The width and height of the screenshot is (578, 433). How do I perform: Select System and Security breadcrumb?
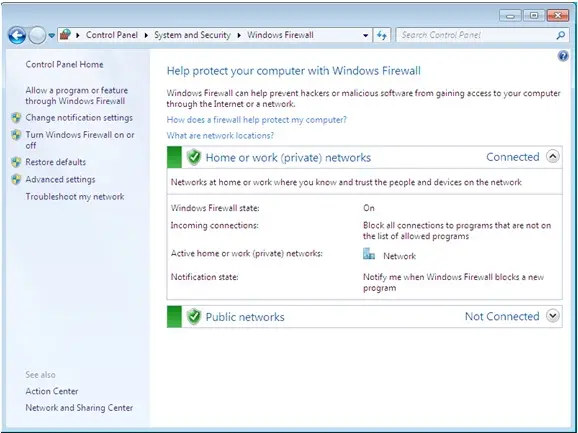click(x=192, y=35)
